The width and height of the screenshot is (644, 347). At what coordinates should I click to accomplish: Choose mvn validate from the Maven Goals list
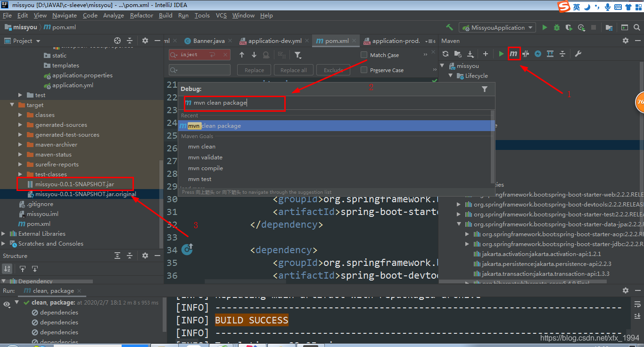205,157
